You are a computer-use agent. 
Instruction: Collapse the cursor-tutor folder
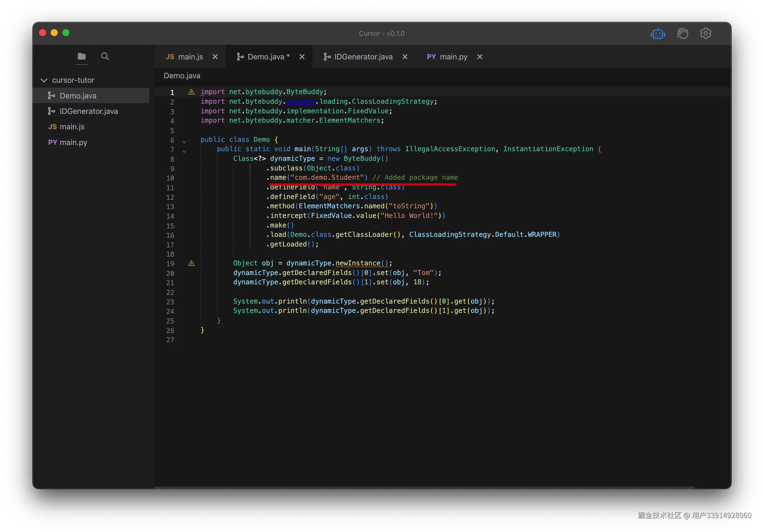[x=44, y=80]
